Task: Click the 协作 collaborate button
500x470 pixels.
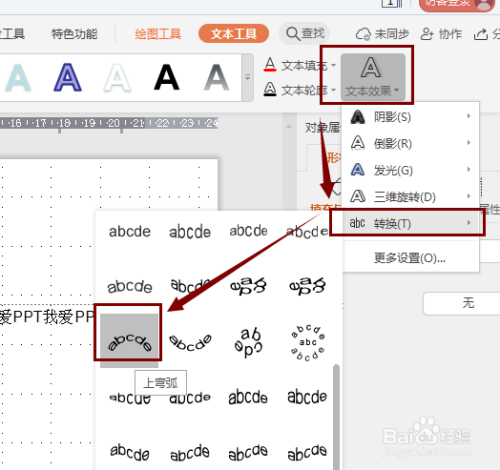Action: [441, 34]
